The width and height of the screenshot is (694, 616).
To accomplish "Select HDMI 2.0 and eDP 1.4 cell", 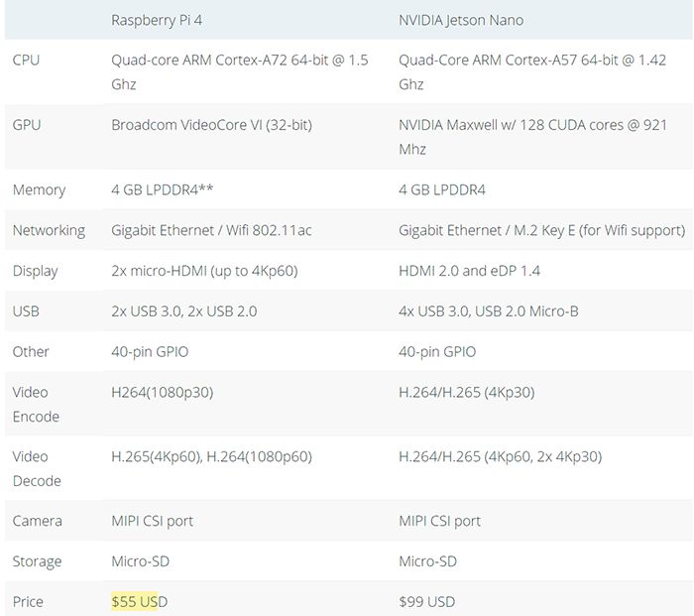I will [x=469, y=271].
